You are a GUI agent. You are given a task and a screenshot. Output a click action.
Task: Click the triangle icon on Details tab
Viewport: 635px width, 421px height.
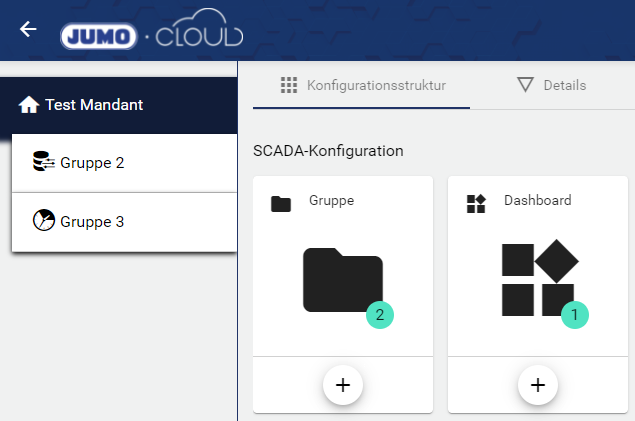(x=525, y=85)
